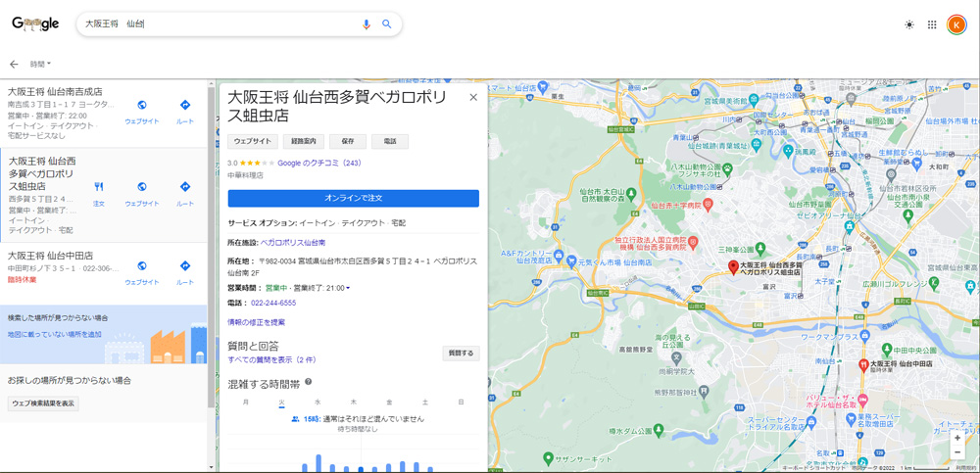Click website globe icon for 仙台南吉成店

pyautogui.click(x=142, y=105)
